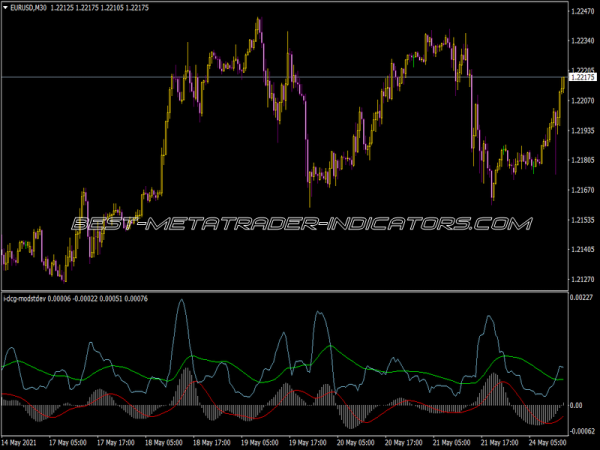Select the highlighted 1.22175 current price tag

pyautogui.click(x=582, y=77)
